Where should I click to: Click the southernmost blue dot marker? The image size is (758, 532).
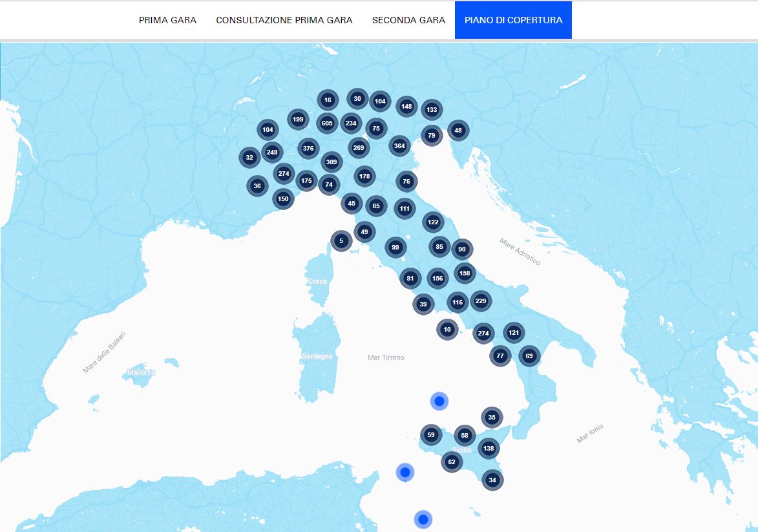423,519
